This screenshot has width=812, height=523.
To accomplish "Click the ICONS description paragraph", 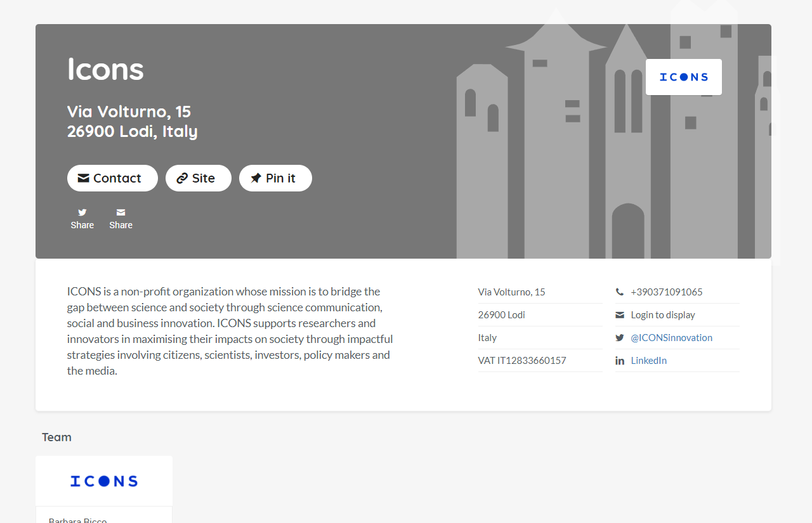I will pyautogui.click(x=230, y=331).
